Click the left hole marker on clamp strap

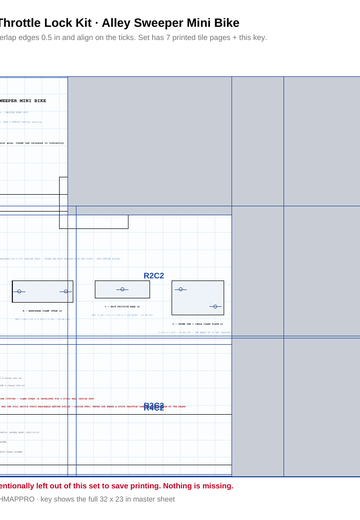(x=19, y=291)
